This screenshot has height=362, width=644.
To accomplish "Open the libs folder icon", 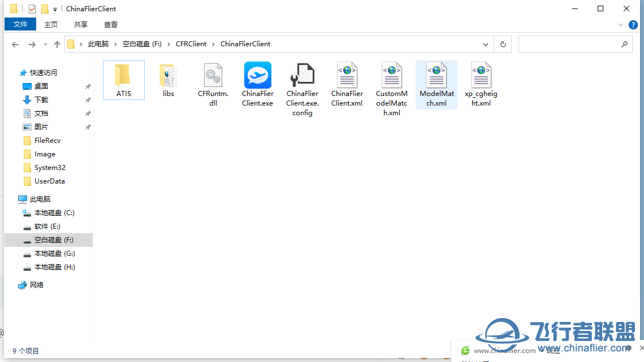I will coord(168,75).
